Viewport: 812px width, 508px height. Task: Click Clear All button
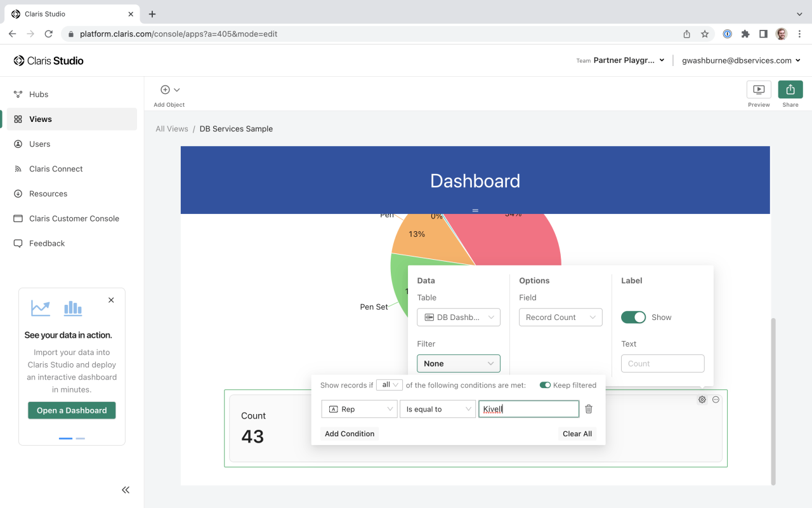click(577, 434)
